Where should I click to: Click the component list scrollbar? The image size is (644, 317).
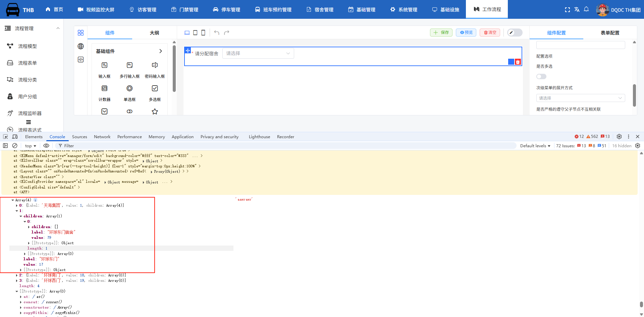click(174, 69)
